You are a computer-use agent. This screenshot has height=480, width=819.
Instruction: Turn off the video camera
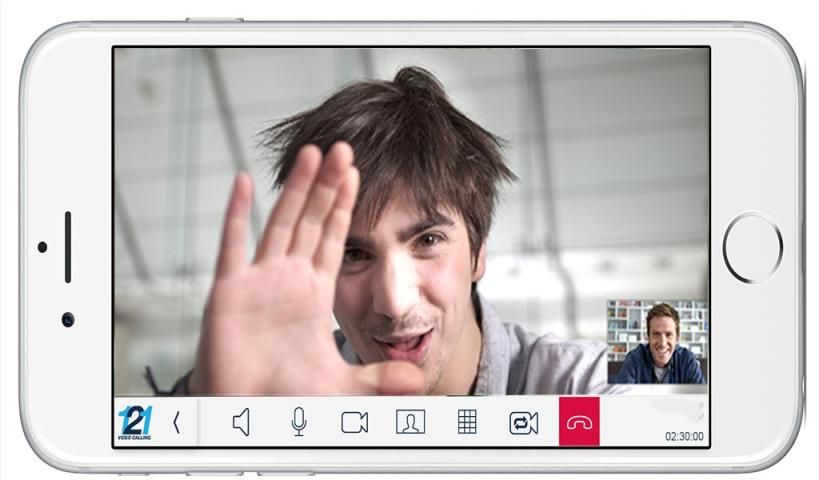(354, 422)
